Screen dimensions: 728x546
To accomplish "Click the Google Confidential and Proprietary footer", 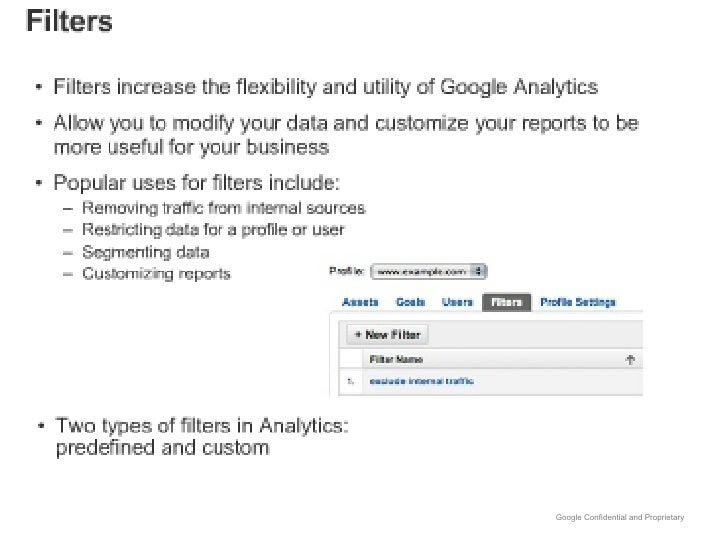I will point(620,517).
